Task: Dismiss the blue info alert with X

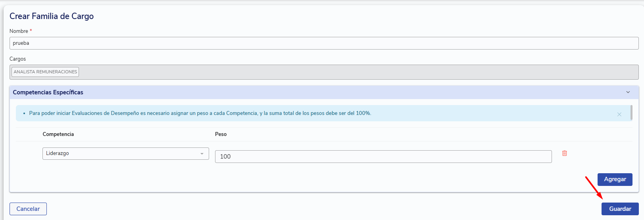Action: [x=619, y=114]
